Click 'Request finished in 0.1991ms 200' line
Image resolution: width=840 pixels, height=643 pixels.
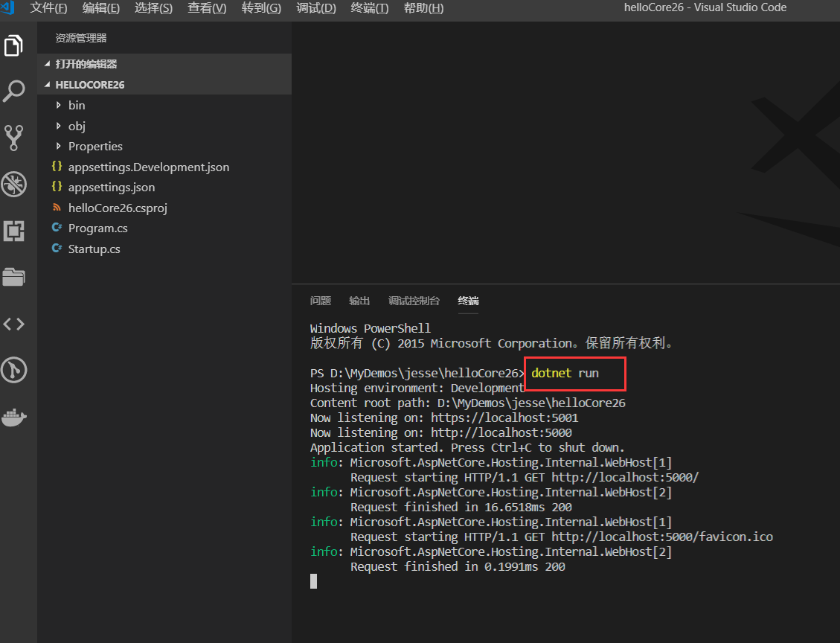pyautogui.click(x=458, y=566)
